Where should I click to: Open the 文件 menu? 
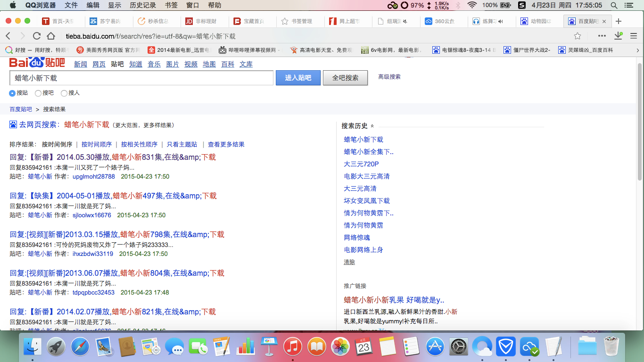pos(71,5)
